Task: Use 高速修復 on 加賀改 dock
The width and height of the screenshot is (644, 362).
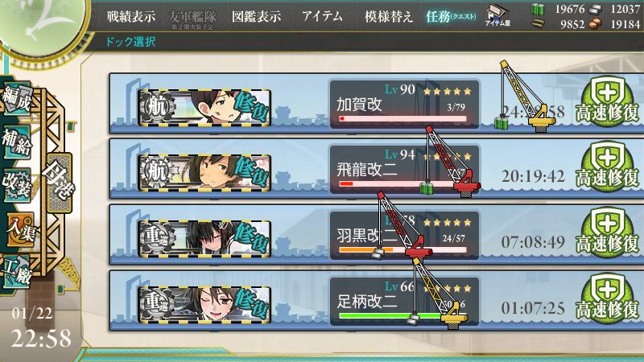Action: [x=607, y=101]
